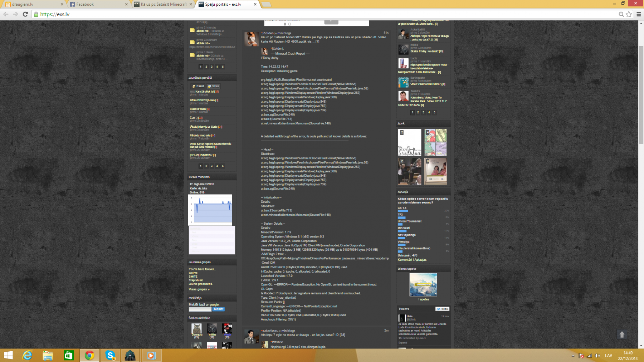This screenshot has width=644, height=362.
Task: Click the volume speaker tray icon
Action: coord(597,356)
